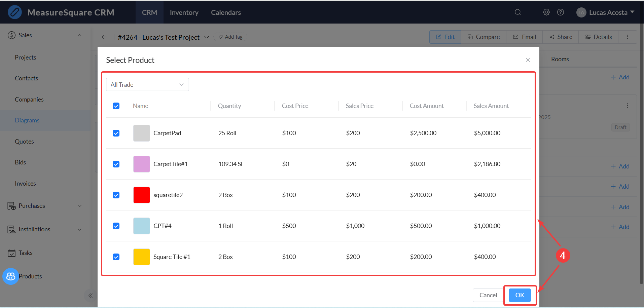Click the Lucas Acosta avatar icon
This screenshot has width=644, height=308.
(x=581, y=12)
